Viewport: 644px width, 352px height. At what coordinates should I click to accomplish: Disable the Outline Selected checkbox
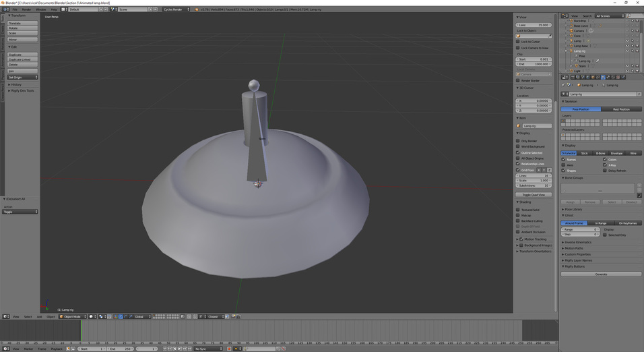[518, 152]
